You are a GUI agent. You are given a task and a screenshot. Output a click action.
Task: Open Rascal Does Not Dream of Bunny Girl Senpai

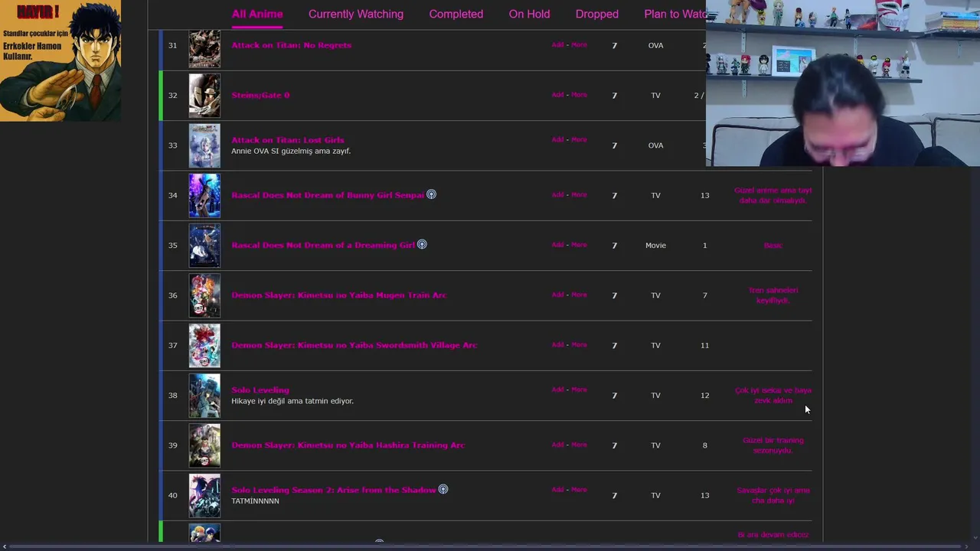click(x=328, y=195)
